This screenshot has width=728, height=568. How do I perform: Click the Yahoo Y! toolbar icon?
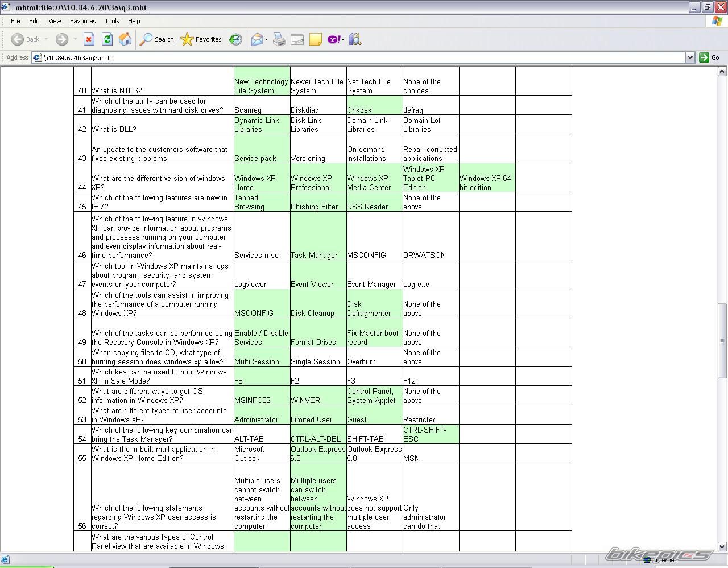coord(334,39)
